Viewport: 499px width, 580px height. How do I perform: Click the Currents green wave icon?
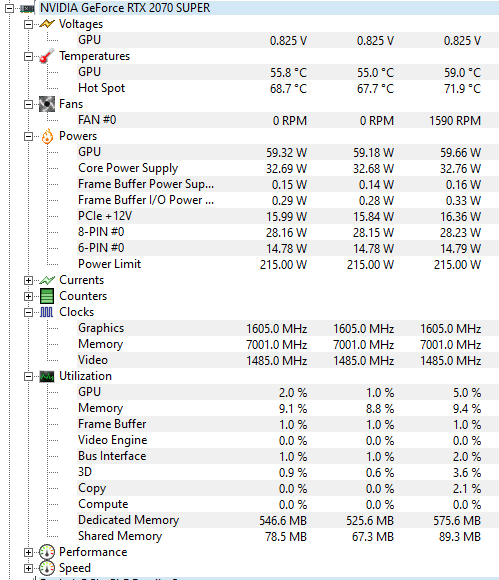pos(47,280)
